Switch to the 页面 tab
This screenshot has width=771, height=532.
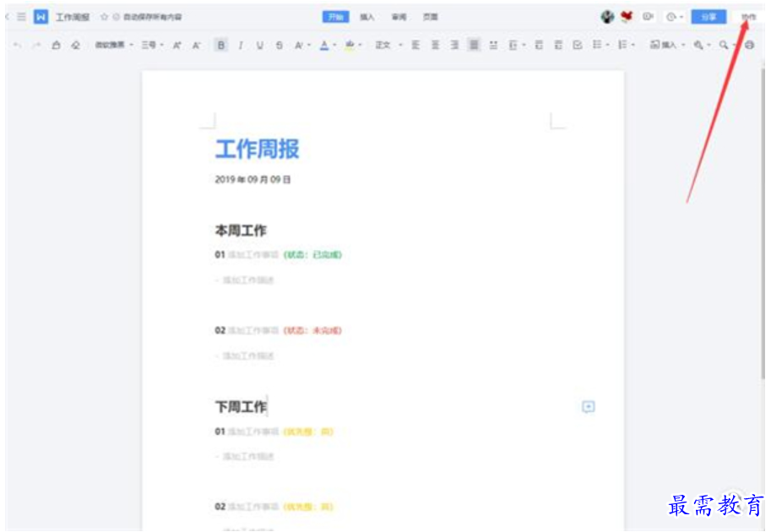click(430, 17)
